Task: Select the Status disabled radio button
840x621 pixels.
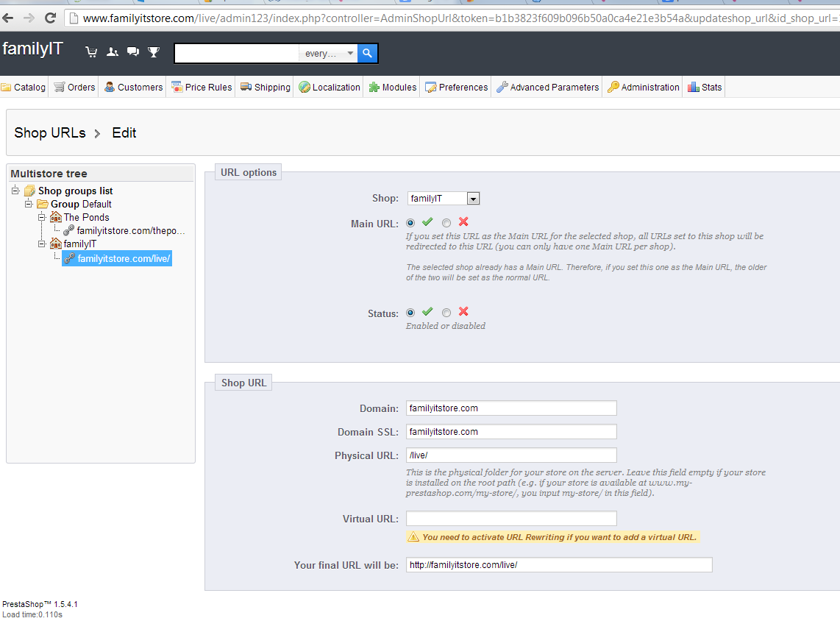Action: pyautogui.click(x=446, y=313)
